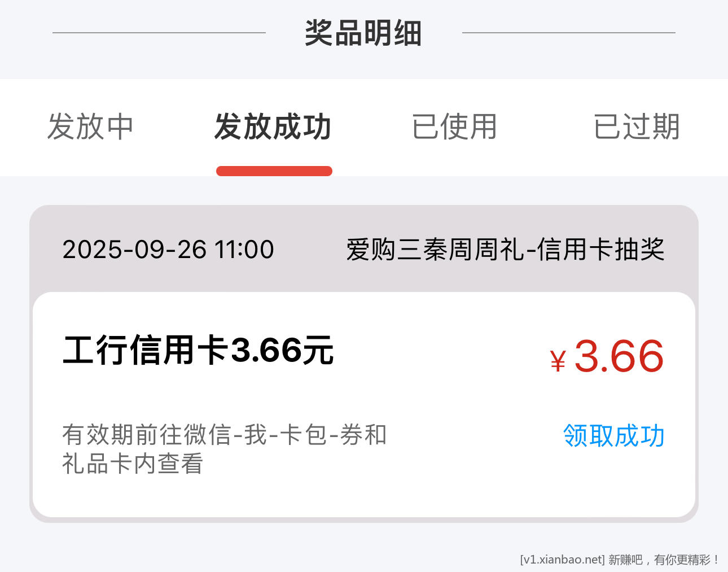
Task: Click the 奖品明细 page heading
Action: coord(363,33)
